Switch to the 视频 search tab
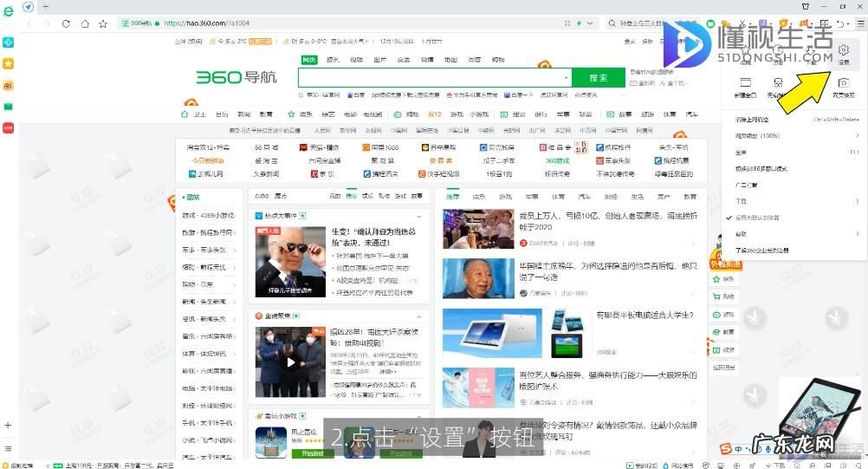The height and width of the screenshot is (469, 868). pyautogui.click(x=357, y=60)
